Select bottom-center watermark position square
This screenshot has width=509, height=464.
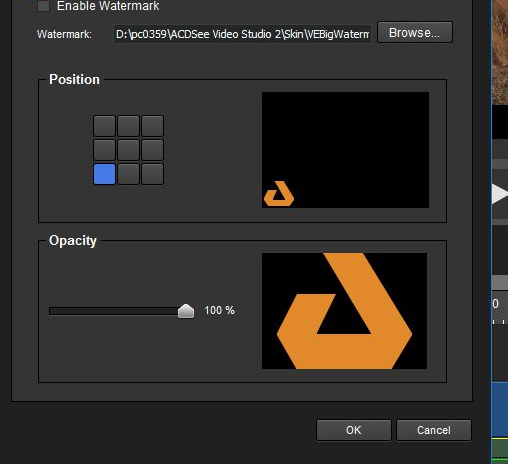point(128,174)
